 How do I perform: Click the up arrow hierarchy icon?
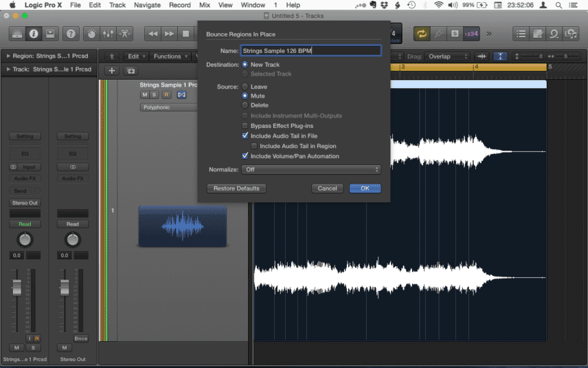click(112, 56)
